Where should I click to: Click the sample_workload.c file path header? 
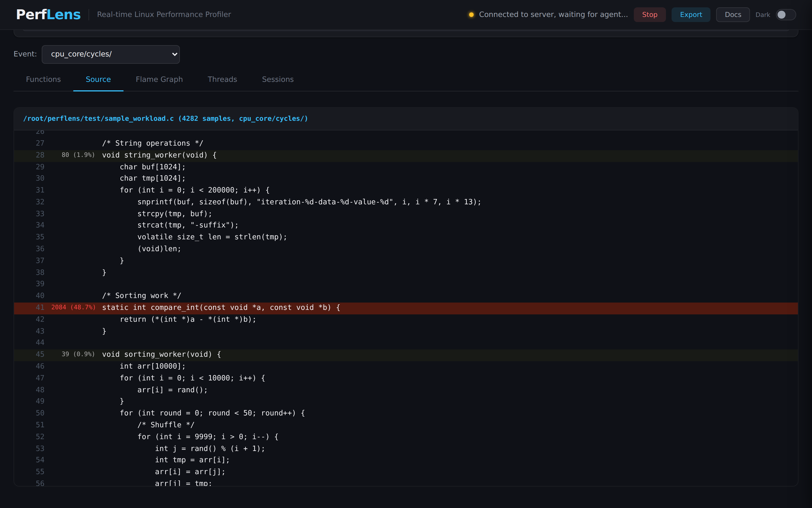[166, 119]
